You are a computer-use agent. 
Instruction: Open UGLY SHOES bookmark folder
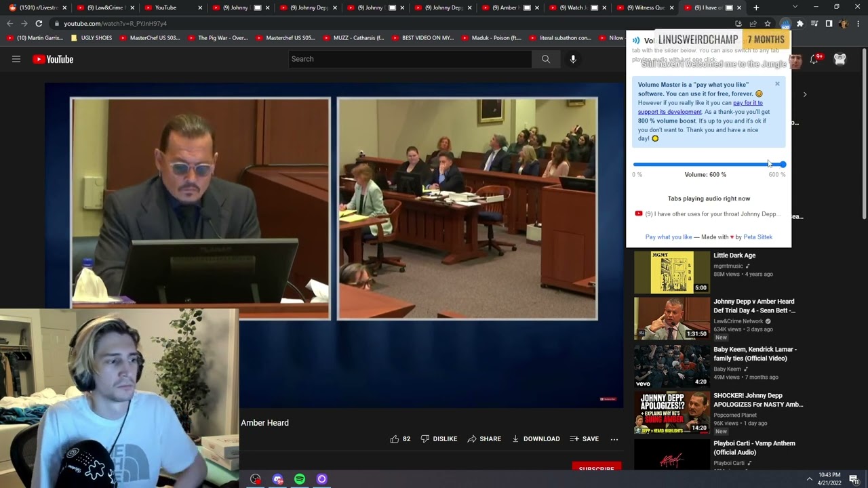(x=92, y=38)
